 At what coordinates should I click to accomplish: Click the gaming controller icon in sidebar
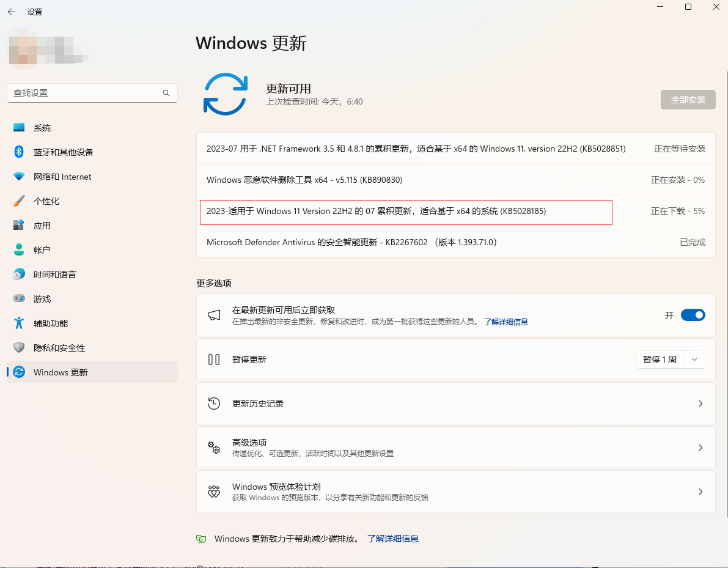click(x=19, y=299)
